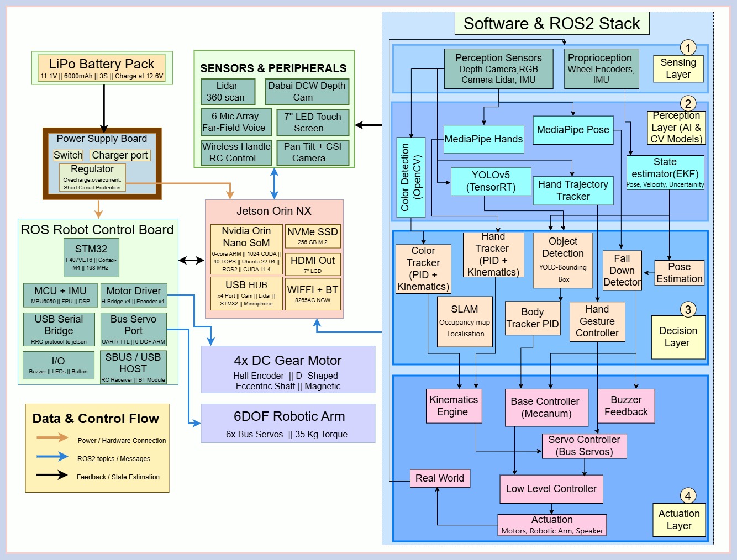Viewport: 737px width, 560px height.
Task: Click the orange Power / Hardware Connection arrow
Action: tap(52, 437)
